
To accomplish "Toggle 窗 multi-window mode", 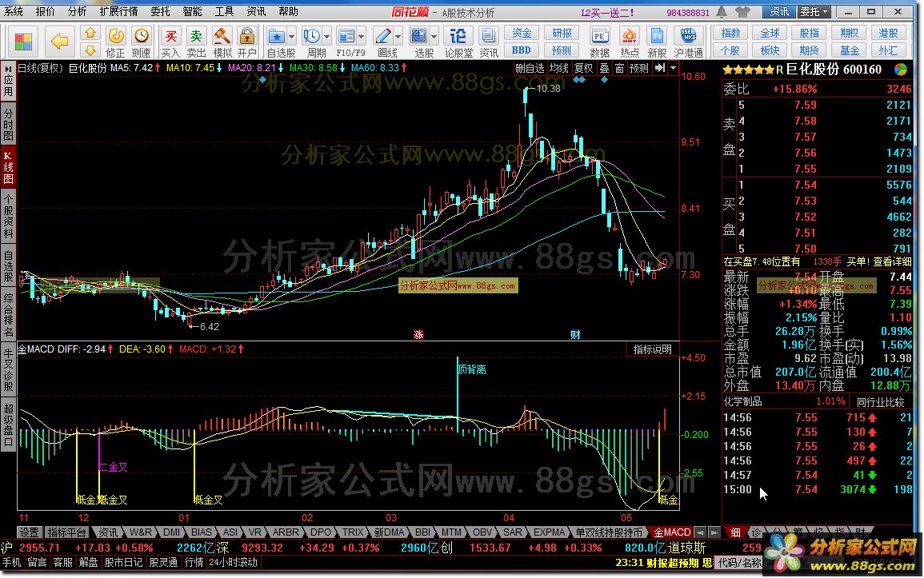I will click(x=619, y=68).
